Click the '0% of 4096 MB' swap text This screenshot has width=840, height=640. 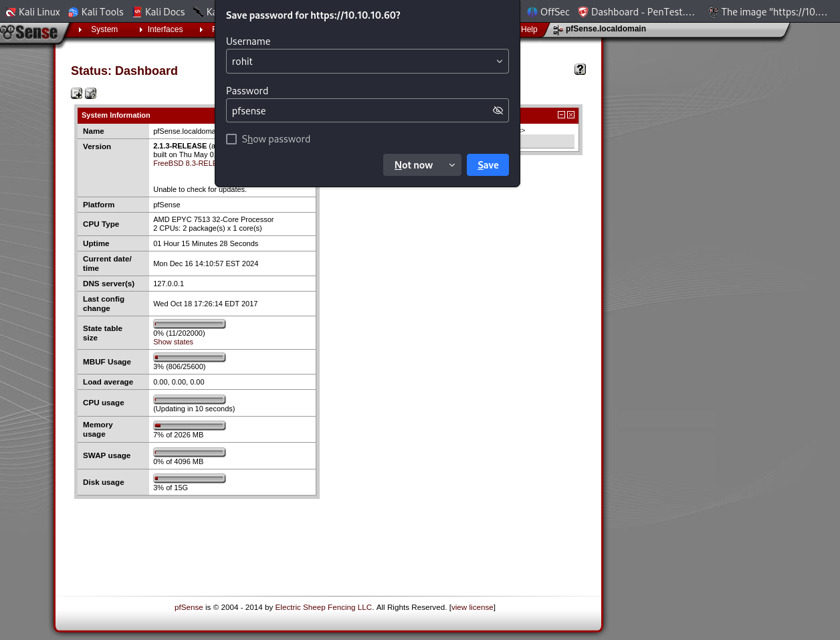click(179, 461)
